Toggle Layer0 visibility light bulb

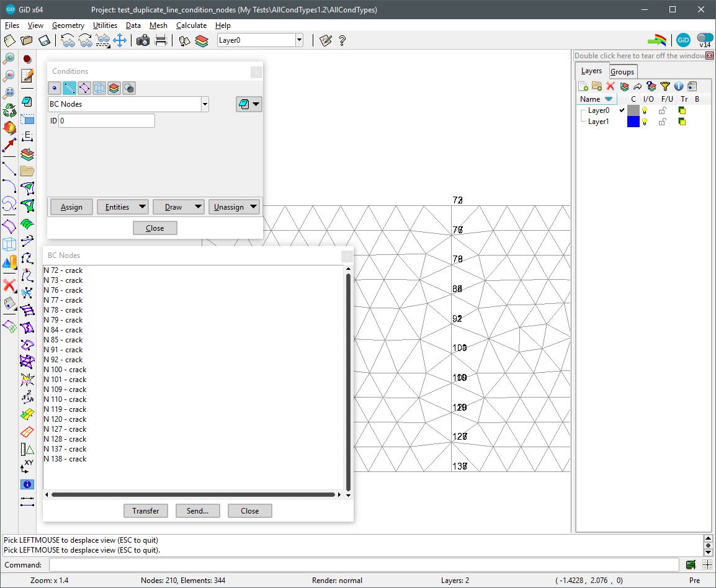pyautogui.click(x=645, y=110)
